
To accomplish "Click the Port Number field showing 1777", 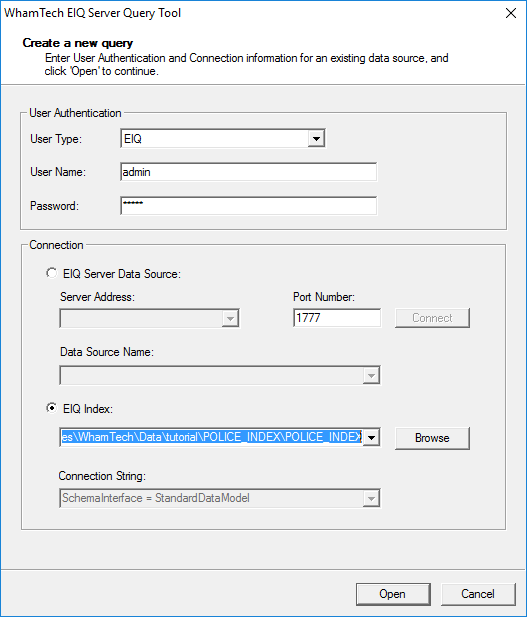I will [337, 318].
